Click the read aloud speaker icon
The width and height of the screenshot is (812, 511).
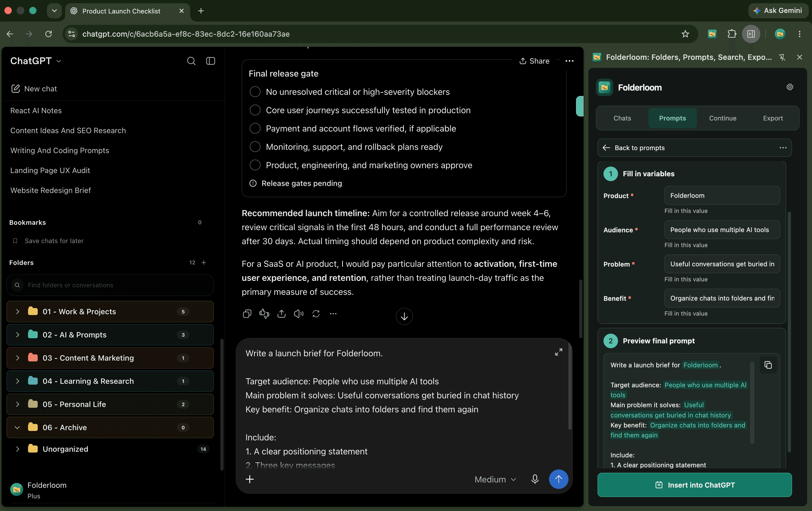[299, 314]
